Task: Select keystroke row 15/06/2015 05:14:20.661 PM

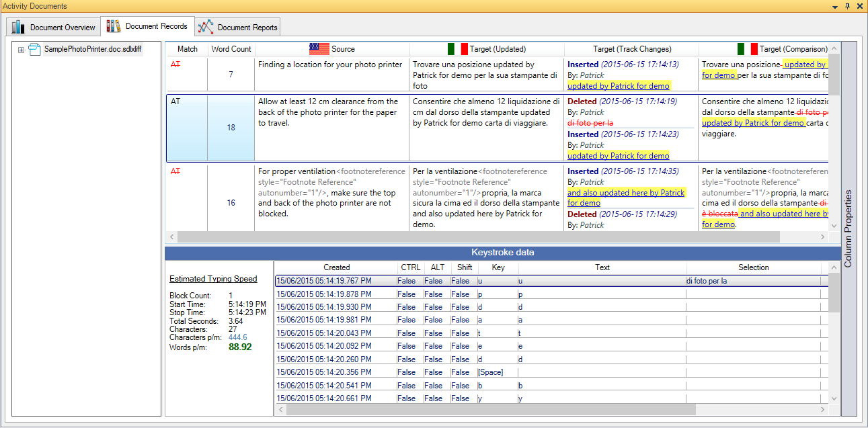Action: pyautogui.click(x=551, y=398)
